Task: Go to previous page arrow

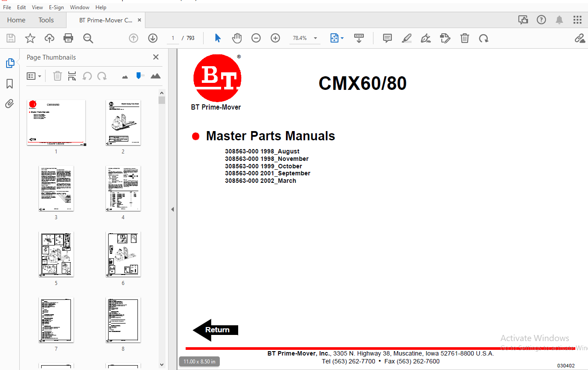Action: 134,38
